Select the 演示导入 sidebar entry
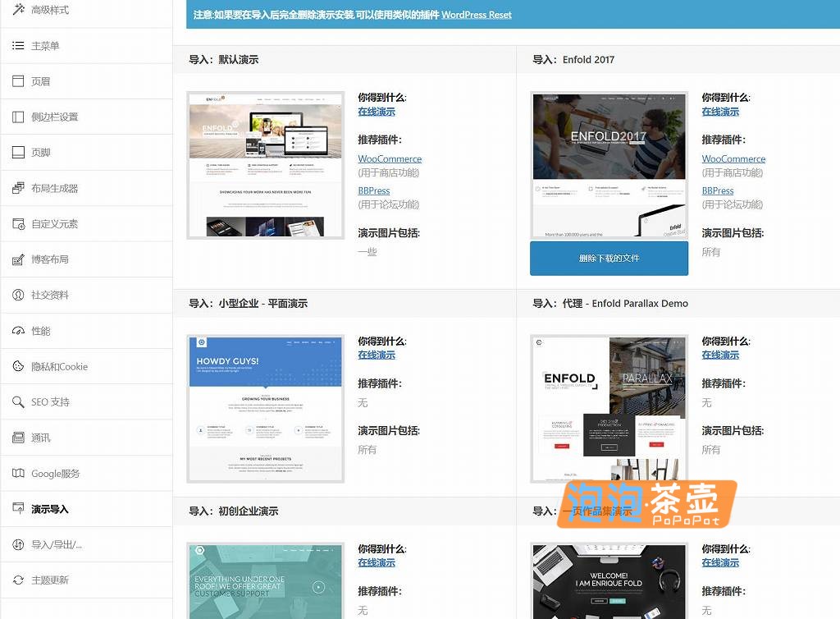 (20, 509)
